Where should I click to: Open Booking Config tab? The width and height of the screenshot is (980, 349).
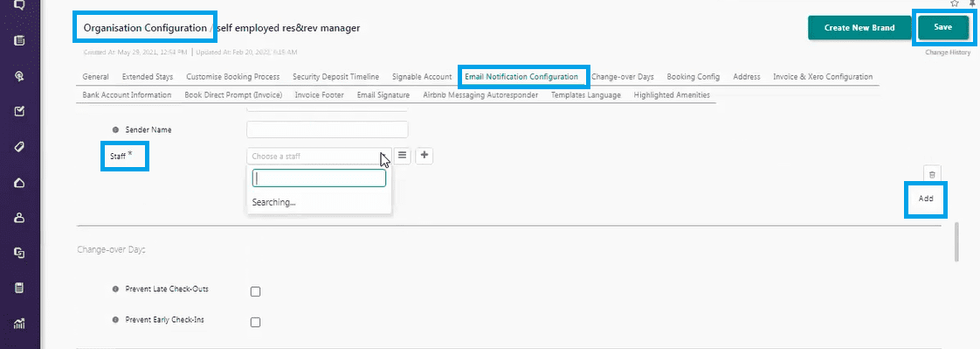pyautogui.click(x=694, y=77)
